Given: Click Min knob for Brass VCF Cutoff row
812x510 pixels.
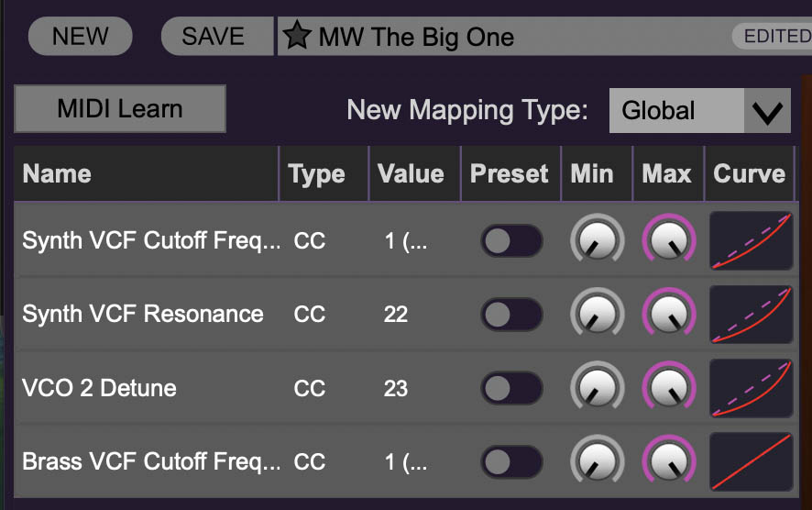Looking at the screenshot, I should [596, 461].
